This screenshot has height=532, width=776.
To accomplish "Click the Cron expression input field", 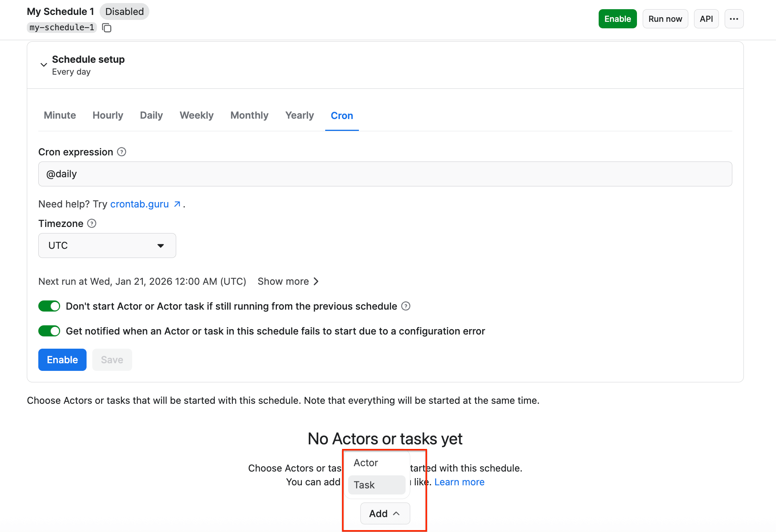I will pos(385,174).
